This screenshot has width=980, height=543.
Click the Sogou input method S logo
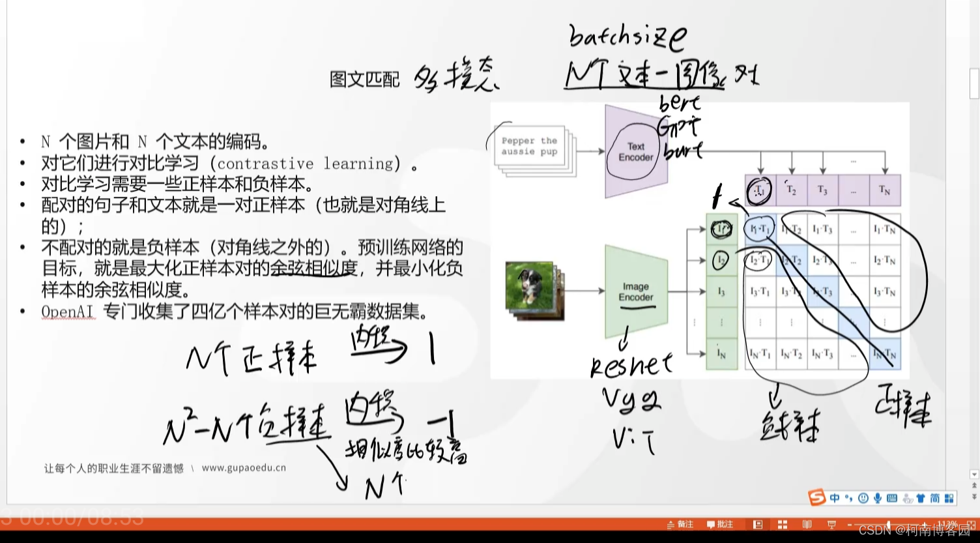click(x=817, y=497)
